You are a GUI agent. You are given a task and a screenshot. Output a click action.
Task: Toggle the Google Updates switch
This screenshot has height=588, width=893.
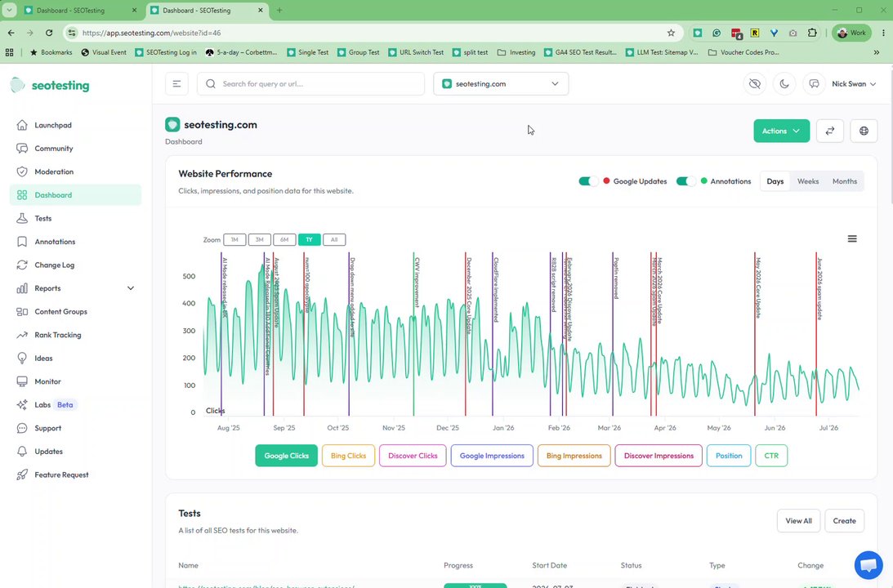[x=588, y=181]
